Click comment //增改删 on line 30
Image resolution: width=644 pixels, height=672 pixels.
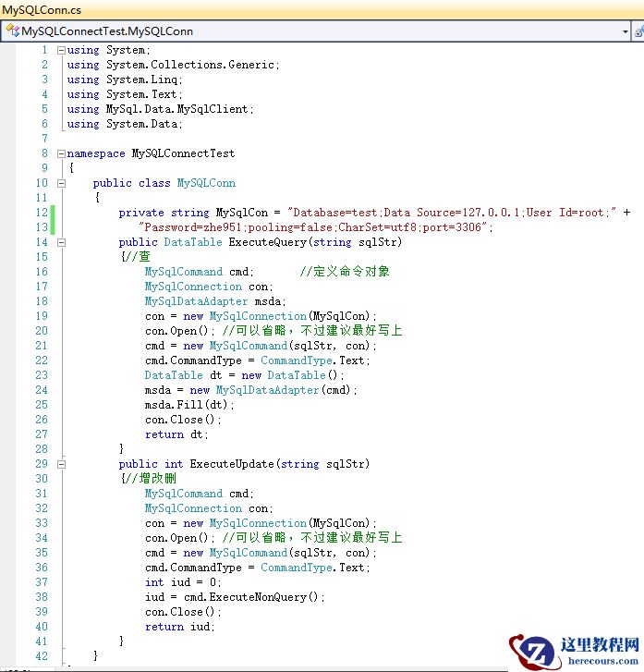151,478
